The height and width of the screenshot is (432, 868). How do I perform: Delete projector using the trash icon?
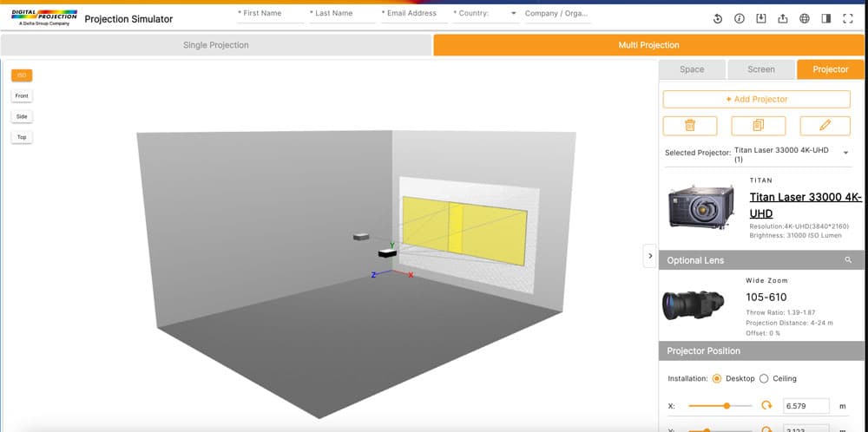click(690, 125)
